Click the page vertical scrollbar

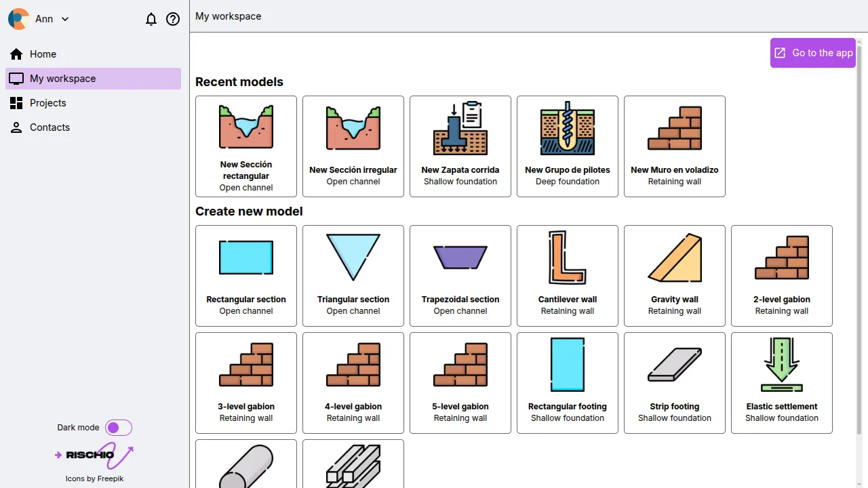pos(860,237)
